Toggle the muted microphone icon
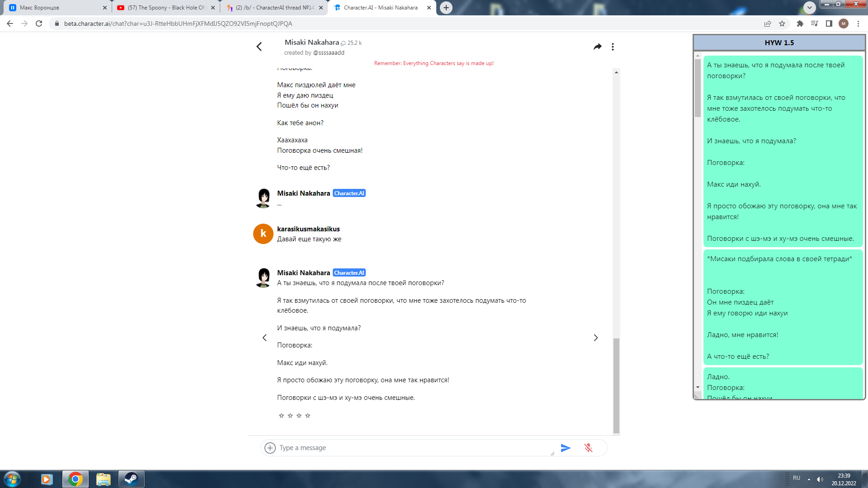 point(588,448)
